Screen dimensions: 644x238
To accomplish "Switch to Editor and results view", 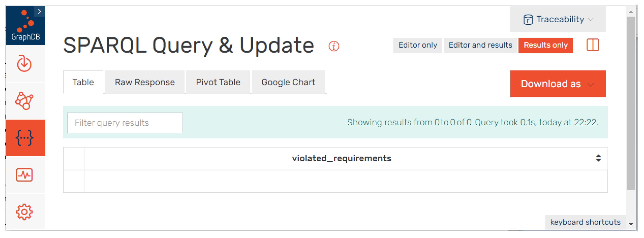I will [x=480, y=45].
